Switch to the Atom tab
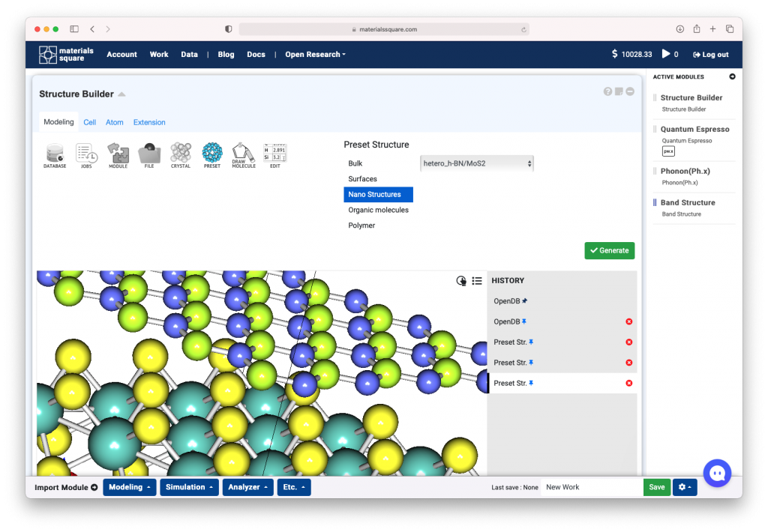The width and height of the screenshot is (768, 532). pos(114,122)
